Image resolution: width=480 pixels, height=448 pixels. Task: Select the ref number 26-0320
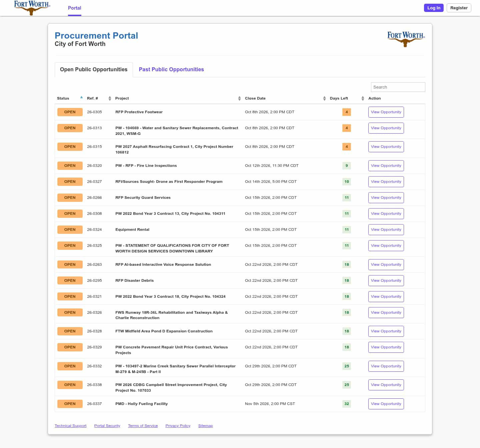[94, 166]
